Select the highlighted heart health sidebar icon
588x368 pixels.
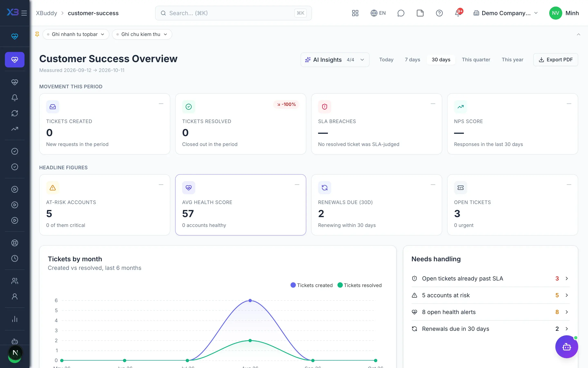click(x=14, y=60)
